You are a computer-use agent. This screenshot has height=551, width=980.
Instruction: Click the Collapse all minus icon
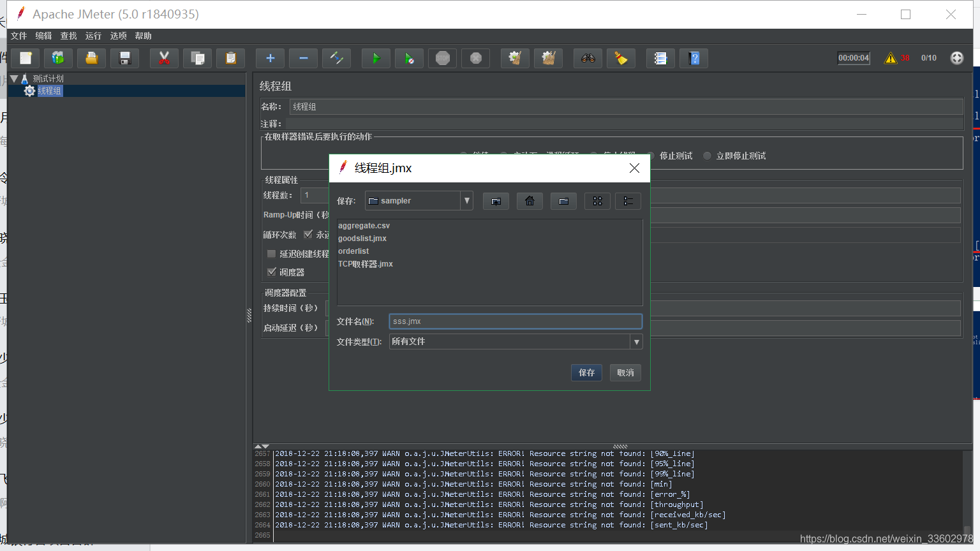[304, 58]
